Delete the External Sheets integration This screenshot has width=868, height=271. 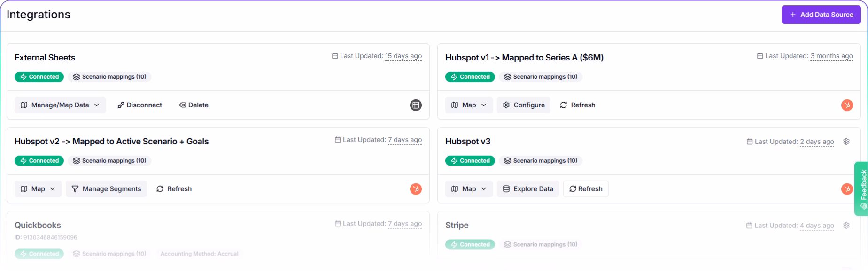pyautogui.click(x=194, y=105)
